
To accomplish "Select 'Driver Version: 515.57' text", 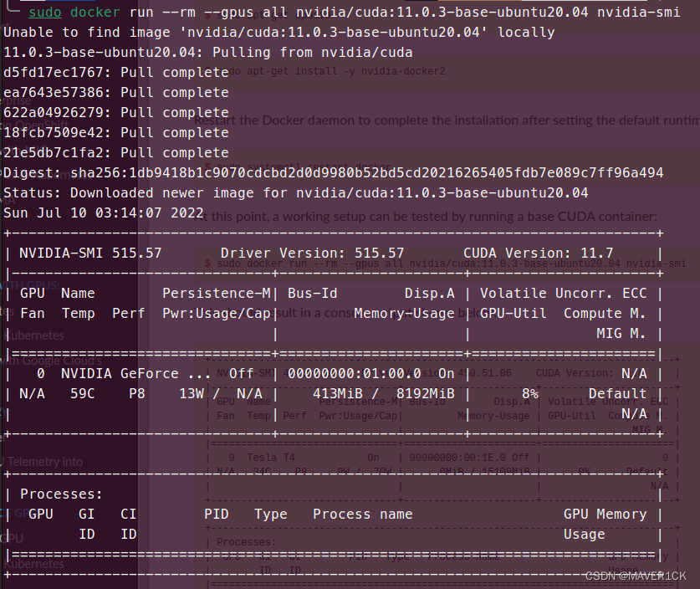I will coord(312,254).
